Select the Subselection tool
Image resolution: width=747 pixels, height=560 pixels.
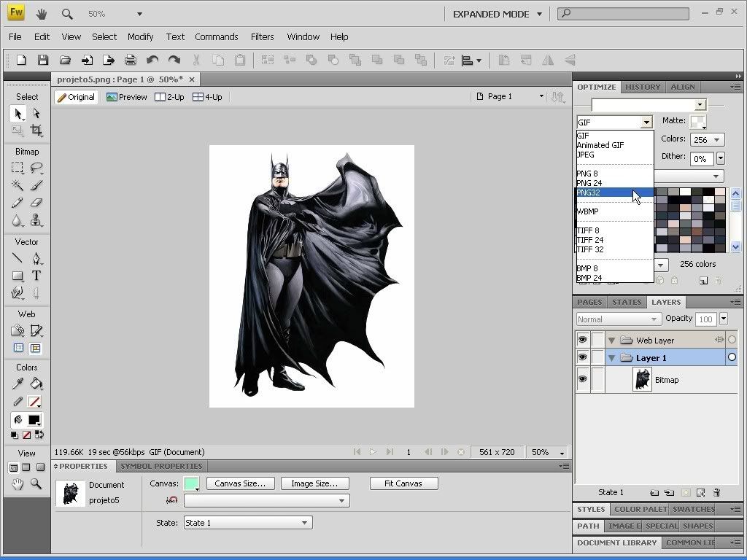click(36, 113)
